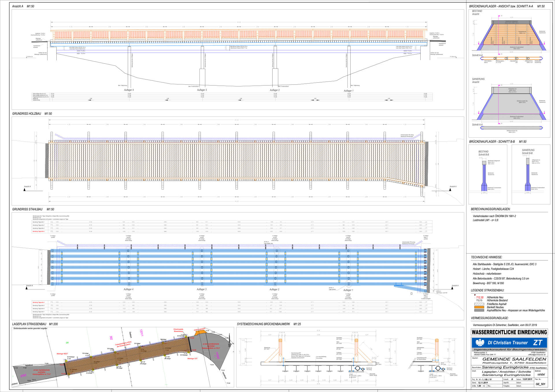Click the Auflager 4 label in elevation view

(x=129, y=90)
